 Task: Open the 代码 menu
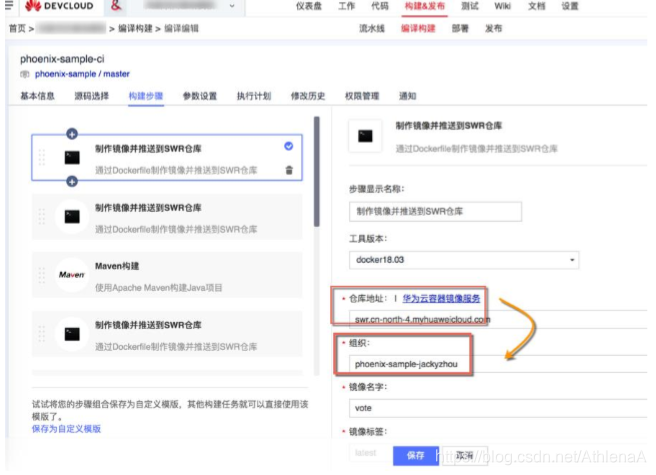point(379,6)
